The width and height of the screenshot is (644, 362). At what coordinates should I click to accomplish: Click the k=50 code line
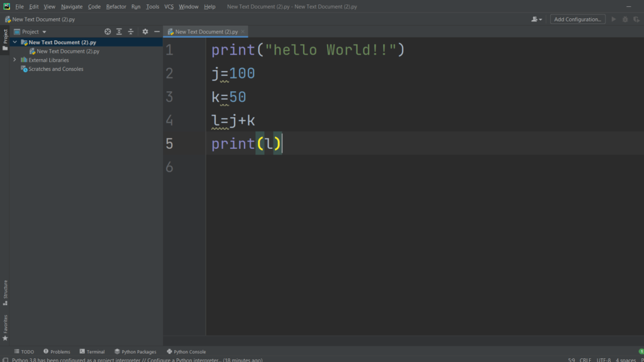point(228,97)
